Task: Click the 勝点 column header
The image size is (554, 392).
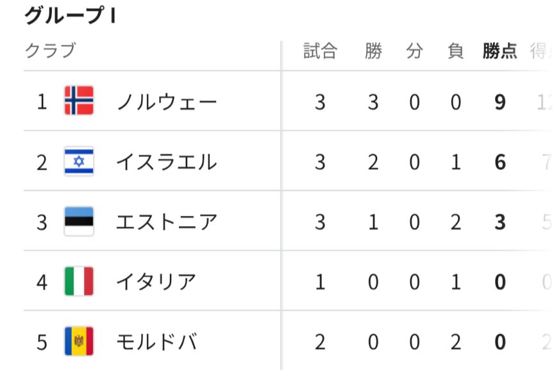Action: click(x=499, y=51)
